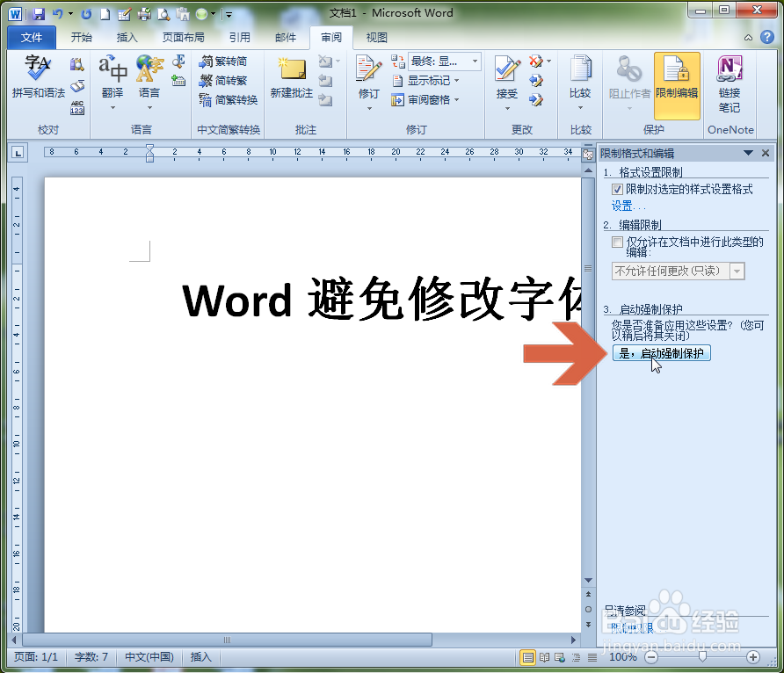Viewport: 784px width, 673px height.
Task: Click Select Browse Object circle button
Action: pos(588,609)
